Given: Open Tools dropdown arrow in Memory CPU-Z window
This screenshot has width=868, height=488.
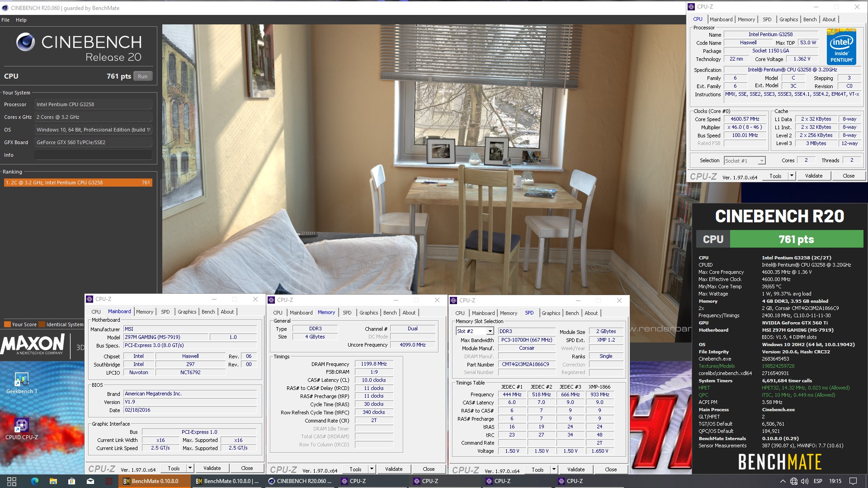Looking at the screenshot, I should 372,469.
